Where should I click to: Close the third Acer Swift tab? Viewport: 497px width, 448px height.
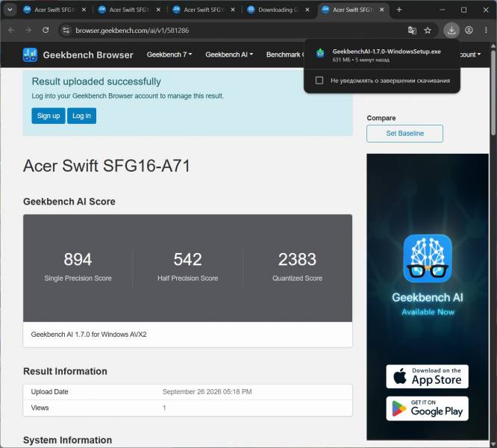233,10
